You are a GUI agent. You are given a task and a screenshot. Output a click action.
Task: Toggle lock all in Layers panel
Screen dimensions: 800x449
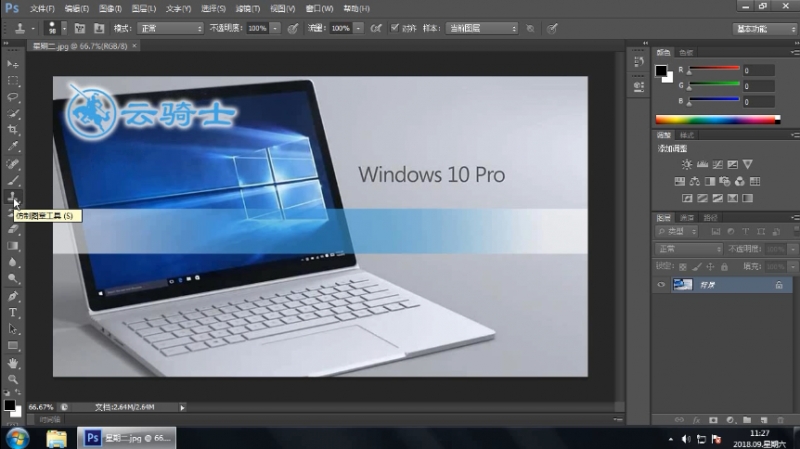coord(724,266)
